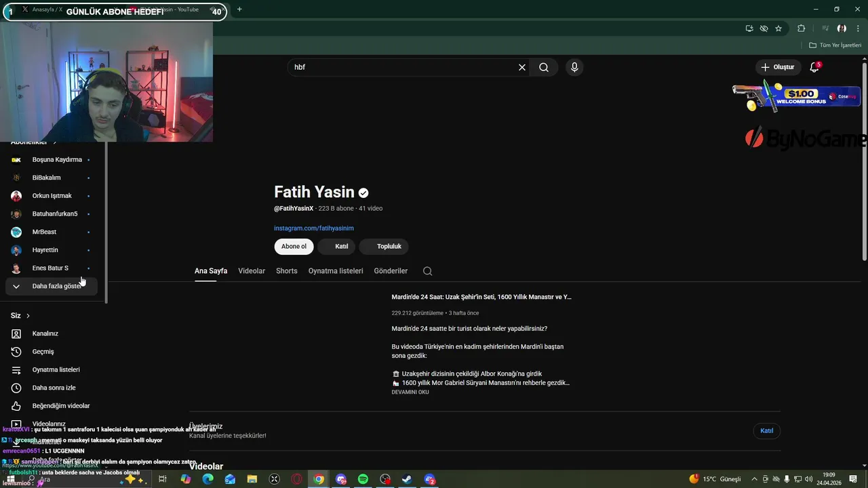This screenshot has height=488, width=868.
Task: Open a new browser tab
Action: pyautogui.click(x=239, y=9)
